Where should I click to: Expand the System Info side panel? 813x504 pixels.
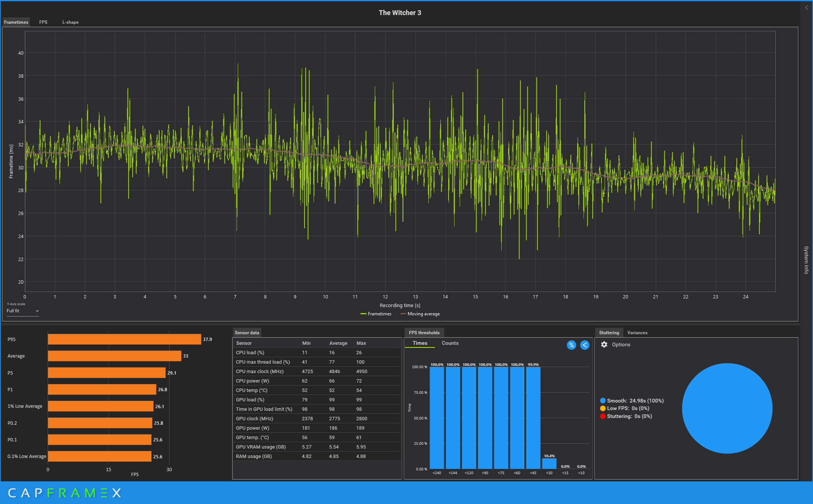point(806,260)
